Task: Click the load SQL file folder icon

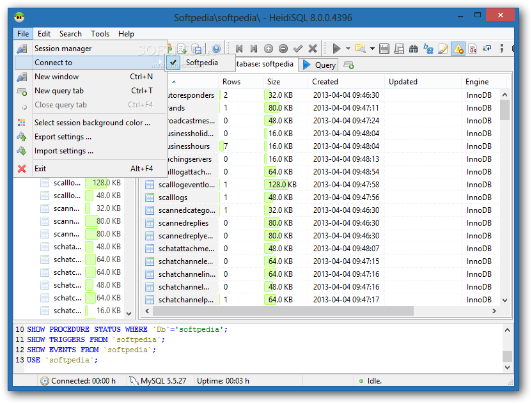Action: [361, 49]
